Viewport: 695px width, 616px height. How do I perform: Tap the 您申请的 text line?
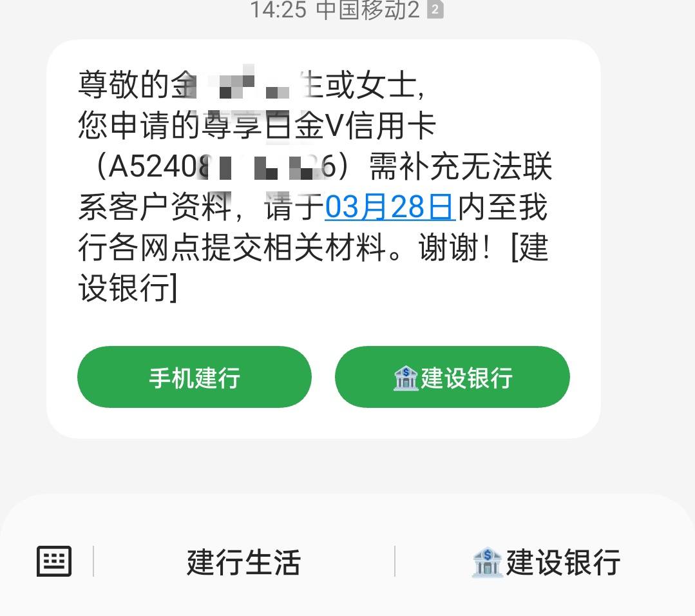[258, 126]
